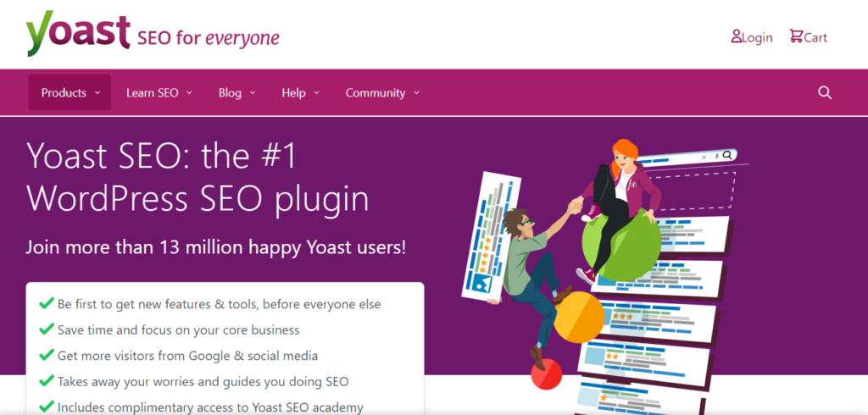
Task: Expand the Blog dropdown chevron
Action: pos(253,93)
